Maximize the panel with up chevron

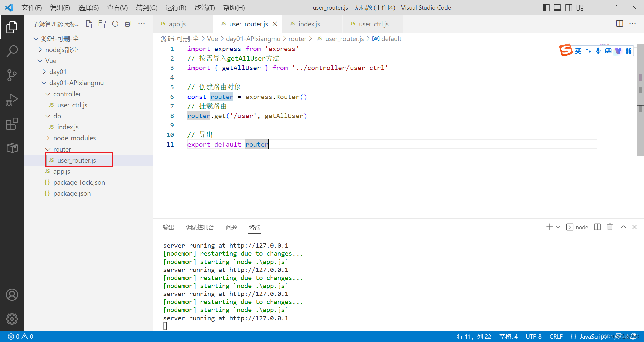pos(623,227)
